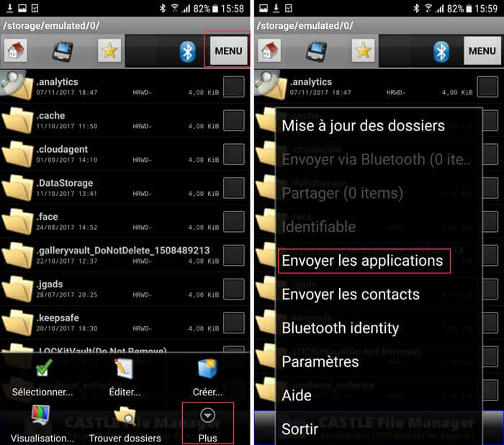Viewport: 504px width, 445px height.
Task: Check the .jgads folder checkbox in left screen
Action: (234, 289)
